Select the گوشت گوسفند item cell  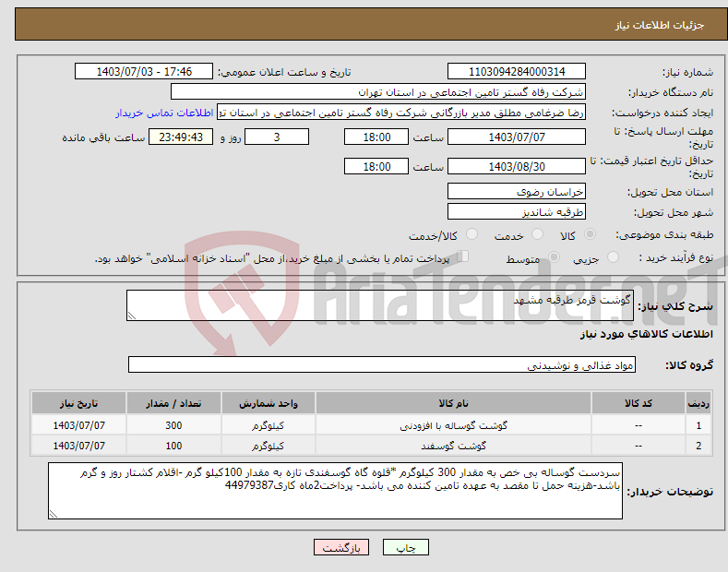coord(453,446)
